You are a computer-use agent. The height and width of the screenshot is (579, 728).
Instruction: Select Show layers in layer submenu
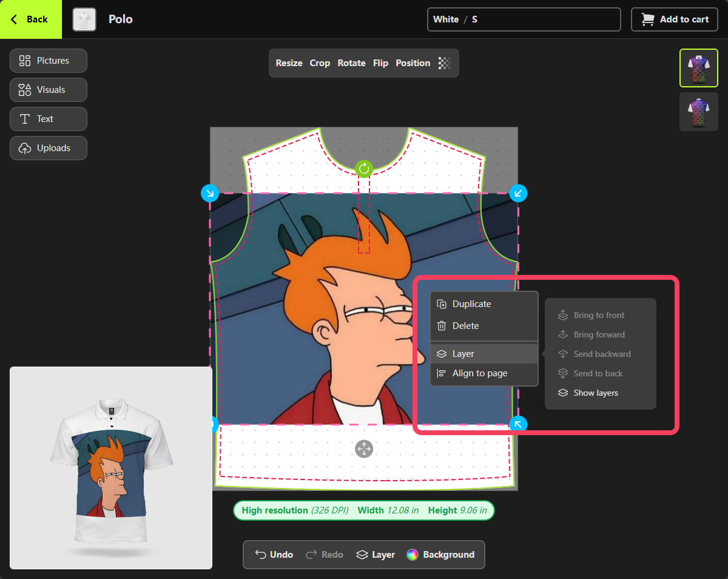coord(601,393)
